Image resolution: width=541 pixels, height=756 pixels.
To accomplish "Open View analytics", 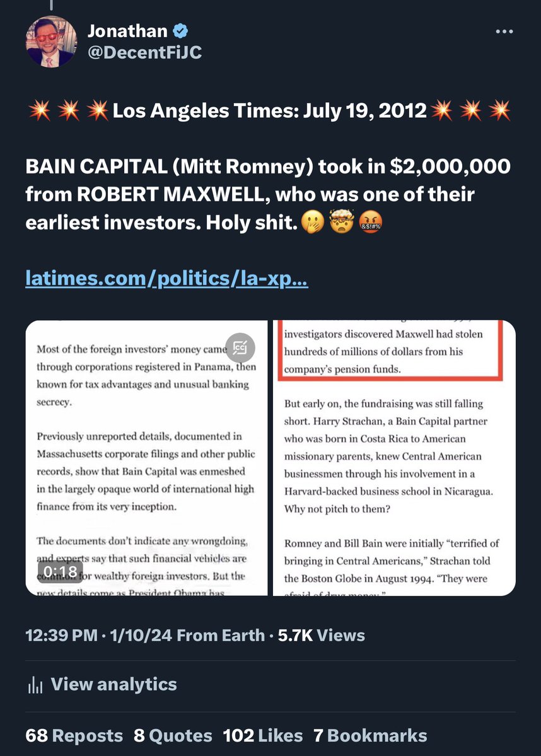I will 113,684.
